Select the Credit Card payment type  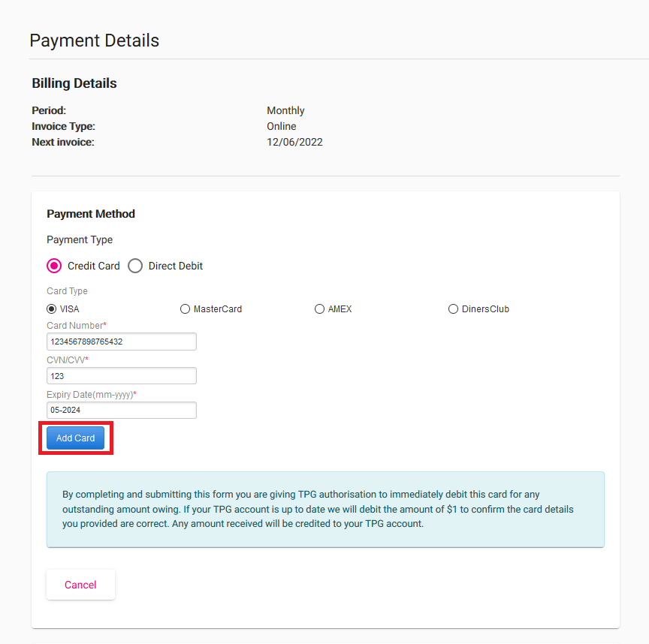53,266
